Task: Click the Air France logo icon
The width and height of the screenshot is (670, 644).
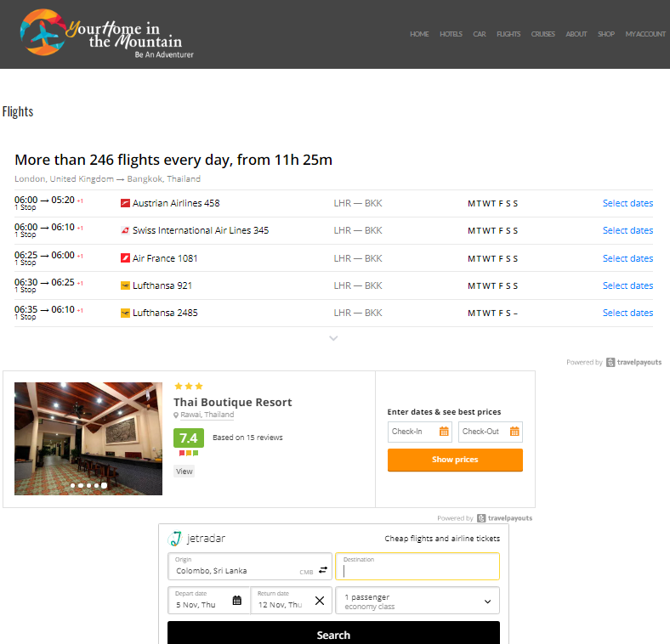Action: point(125,258)
